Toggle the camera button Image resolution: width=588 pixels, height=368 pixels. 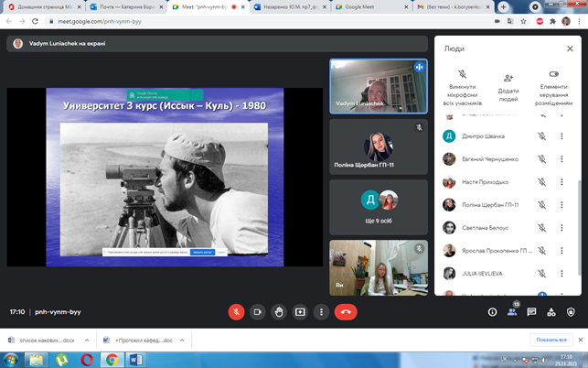point(257,311)
